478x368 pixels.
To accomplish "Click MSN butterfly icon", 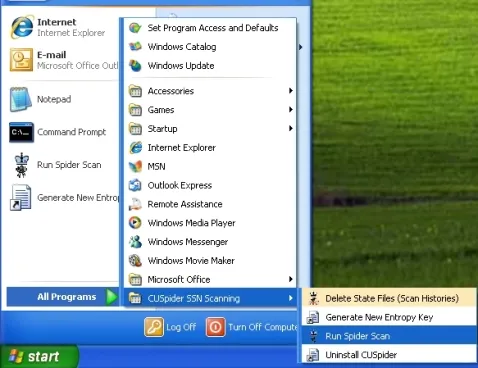I will (x=135, y=166).
